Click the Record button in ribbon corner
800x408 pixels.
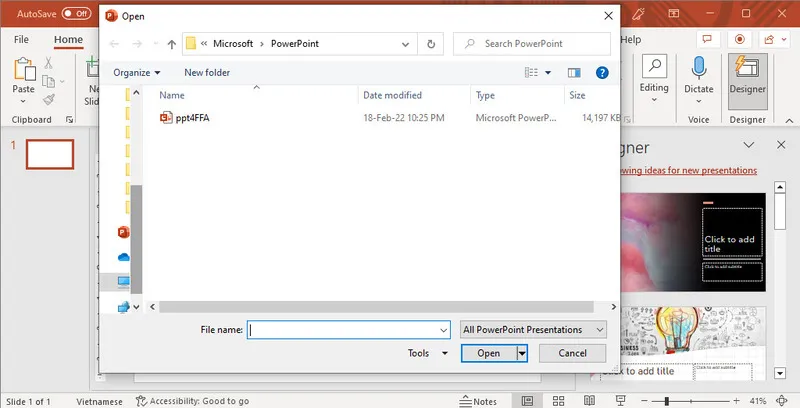pyautogui.click(x=739, y=40)
